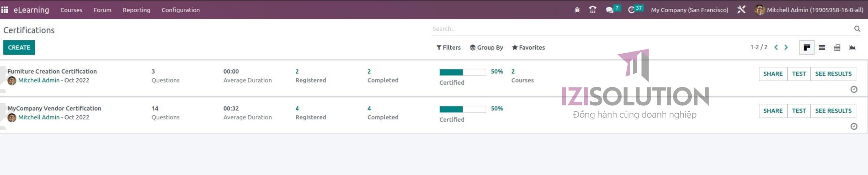This screenshot has width=868, height=175.
Task: Click activity clock on Furniture Creation Certification
Action: pyautogui.click(x=854, y=89)
